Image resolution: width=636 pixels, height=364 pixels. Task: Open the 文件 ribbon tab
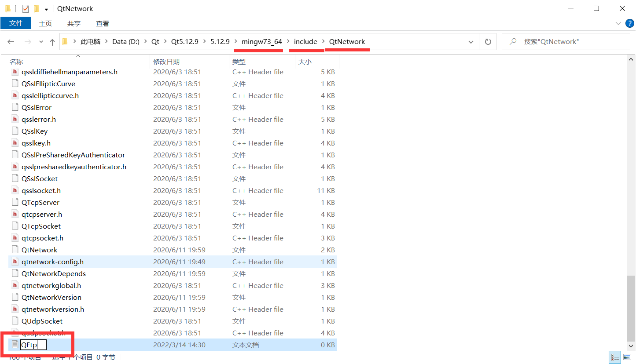[x=16, y=23]
